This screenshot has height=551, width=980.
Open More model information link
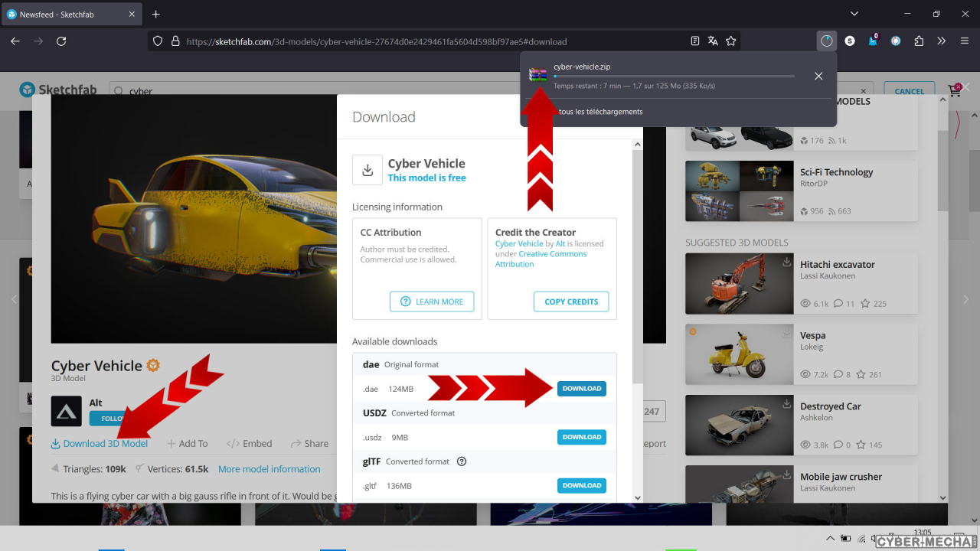click(x=269, y=469)
